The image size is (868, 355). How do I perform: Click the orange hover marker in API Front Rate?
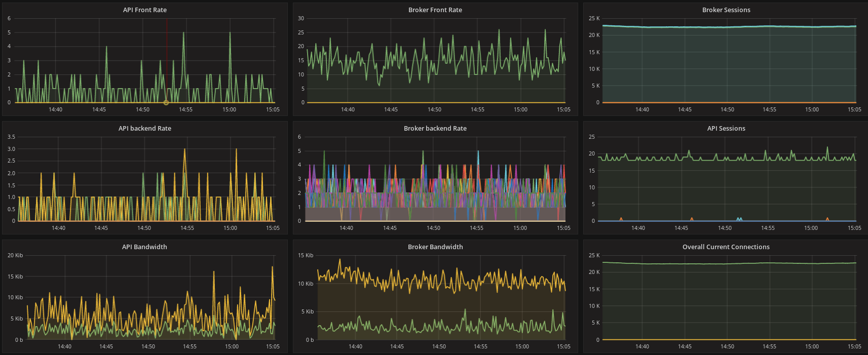click(x=166, y=103)
